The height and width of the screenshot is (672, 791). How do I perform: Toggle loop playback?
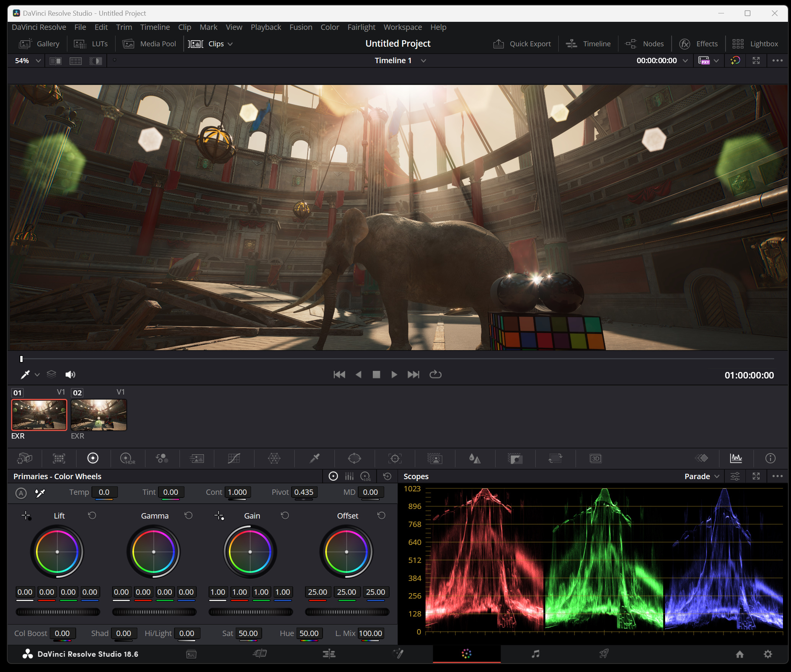tap(435, 374)
